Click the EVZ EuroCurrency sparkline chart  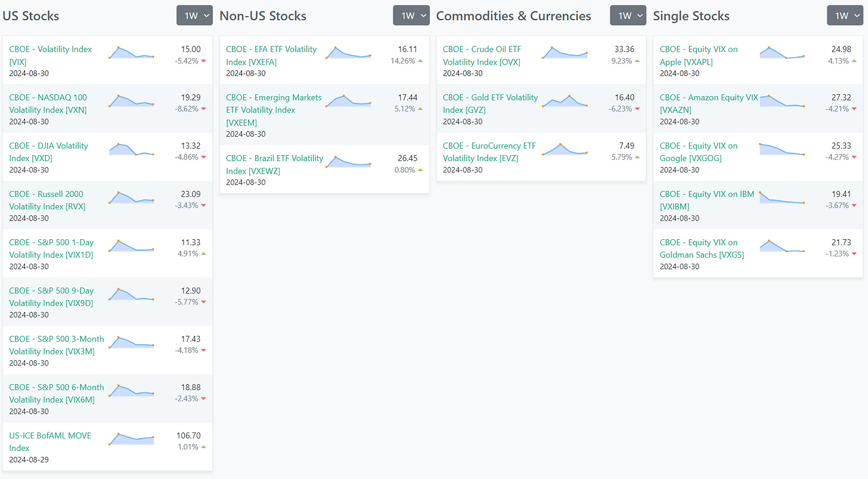coord(565,149)
